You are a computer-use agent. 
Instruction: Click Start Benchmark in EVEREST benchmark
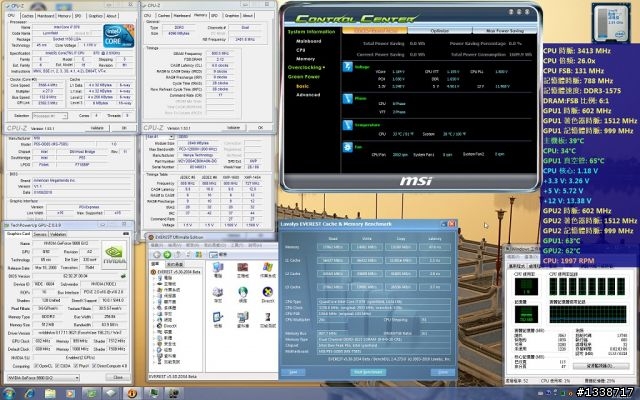click(x=368, y=372)
